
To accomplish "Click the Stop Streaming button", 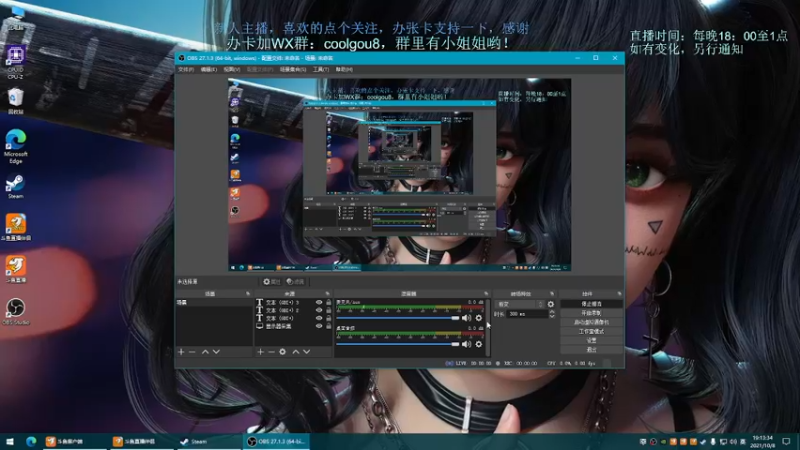I will click(x=591, y=304).
